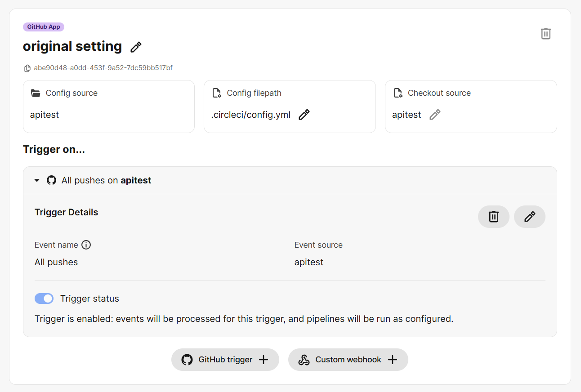
Task: Add a Custom webhook trigger
Action: 348,360
